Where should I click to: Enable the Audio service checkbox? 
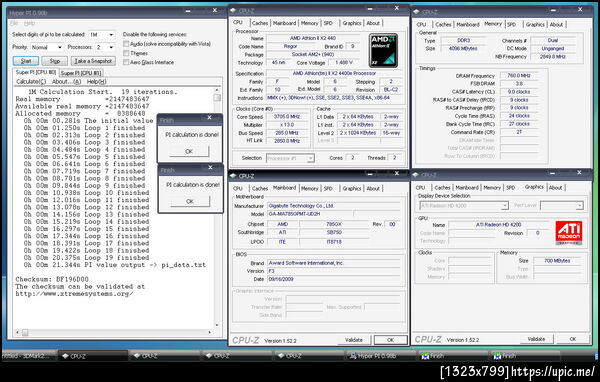tap(126, 44)
